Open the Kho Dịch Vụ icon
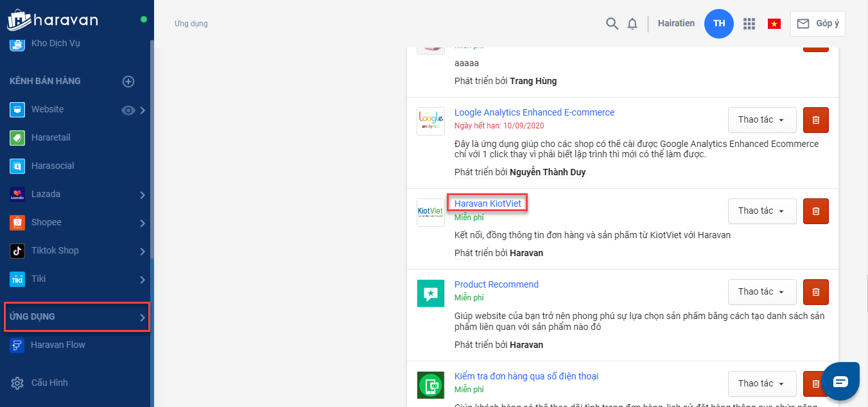868x407 pixels. [17, 44]
